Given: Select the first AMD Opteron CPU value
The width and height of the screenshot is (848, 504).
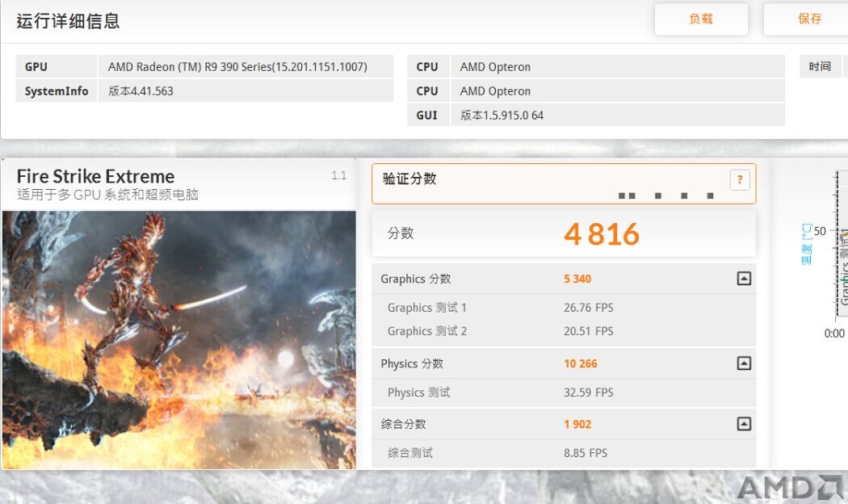Looking at the screenshot, I should point(618,66).
